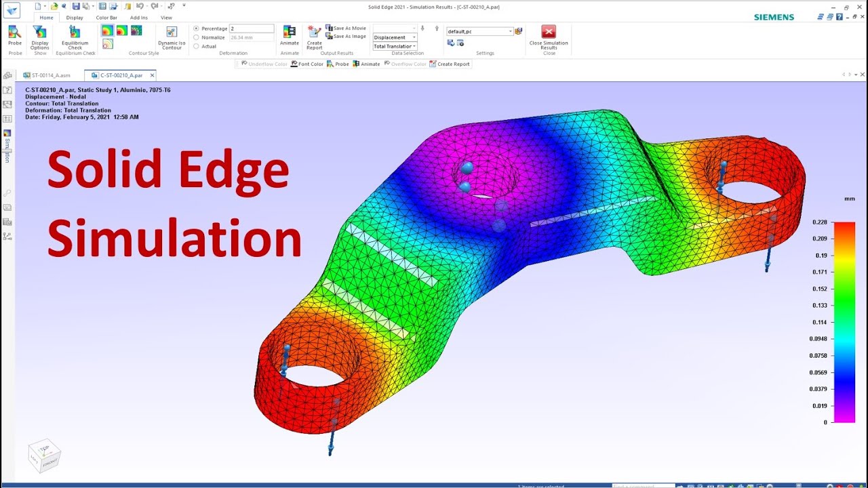Close the C-ST-00210_A.par document tab
The height and width of the screenshot is (488, 868).
click(152, 75)
